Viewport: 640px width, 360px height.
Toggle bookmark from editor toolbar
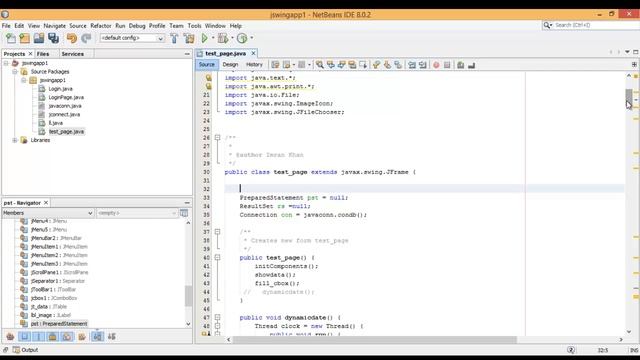[x=398, y=65]
